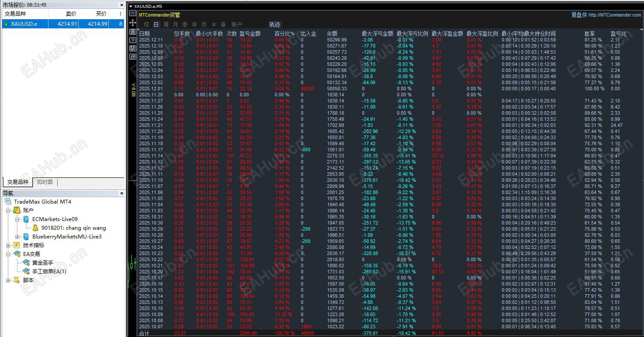Open the XAUUSD.e,M5 chart window dropdown arrow

[131, 7]
